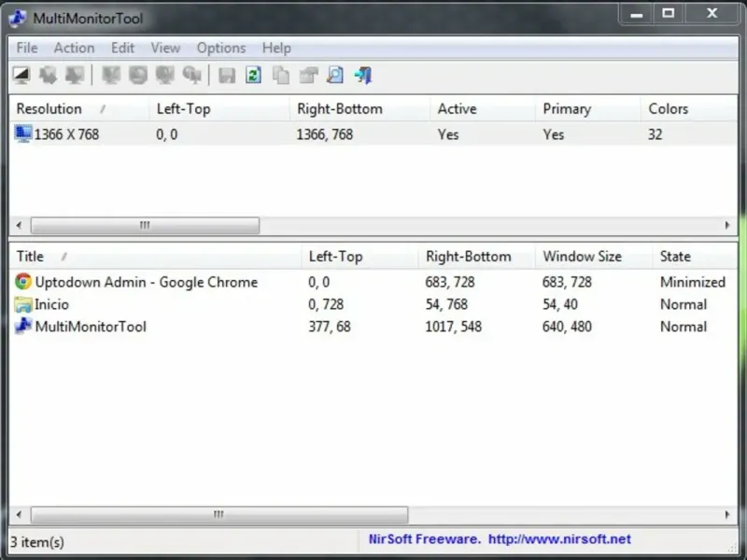Click the MultiMonitorTool title bar app icon
Viewport: 747px width, 560px height.
point(18,18)
